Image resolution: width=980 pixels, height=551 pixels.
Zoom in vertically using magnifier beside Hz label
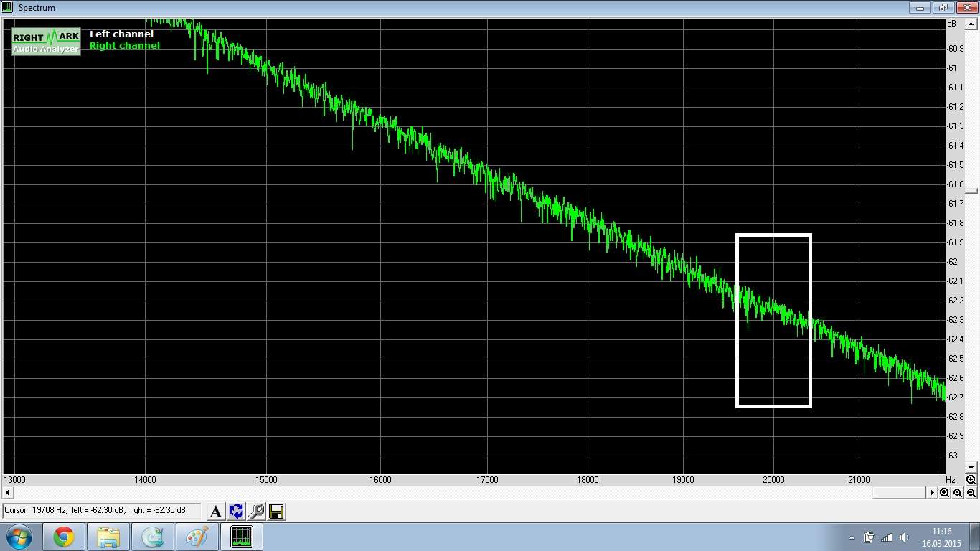click(971, 479)
